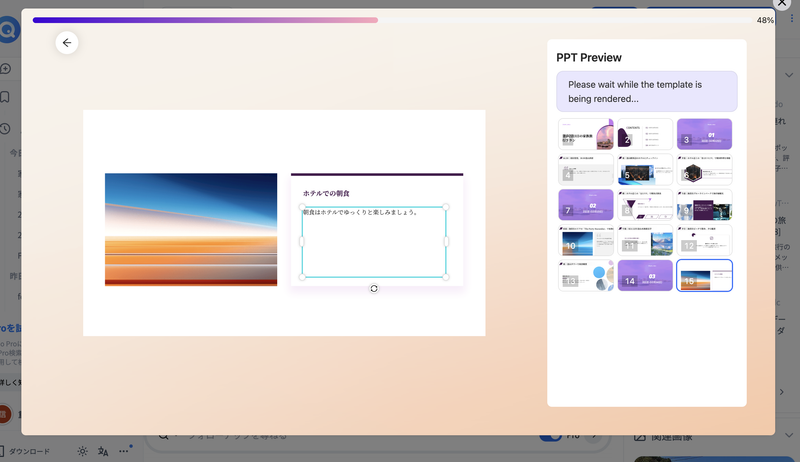Image resolution: width=800 pixels, height=462 pixels.
Task: Select slide 1 thumbnail in PPT Preview
Action: click(585, 134)
